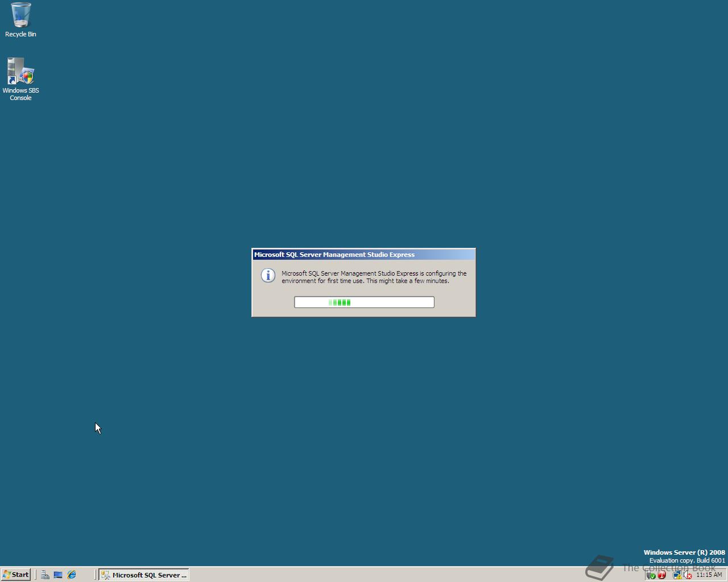Click the 'configuring the environment' message text

click(374, 277)
